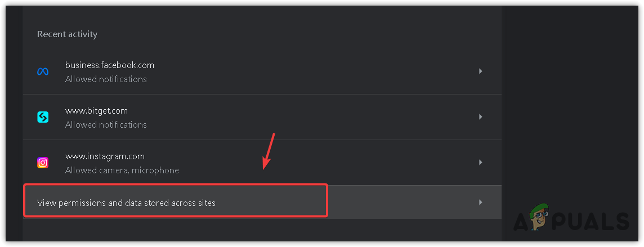Select the www.bitget.com entry
The image size is (644, 247).
(x=96, y=111)
